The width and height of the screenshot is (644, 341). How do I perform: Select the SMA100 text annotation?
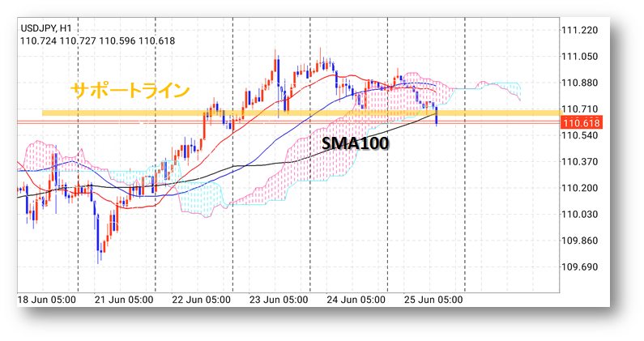[354, 143]
